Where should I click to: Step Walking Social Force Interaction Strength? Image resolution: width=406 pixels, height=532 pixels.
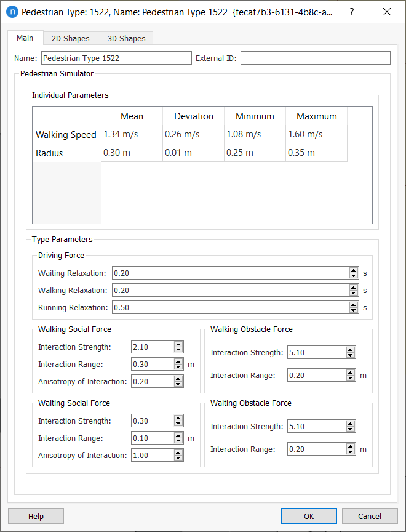coord(178,347)
